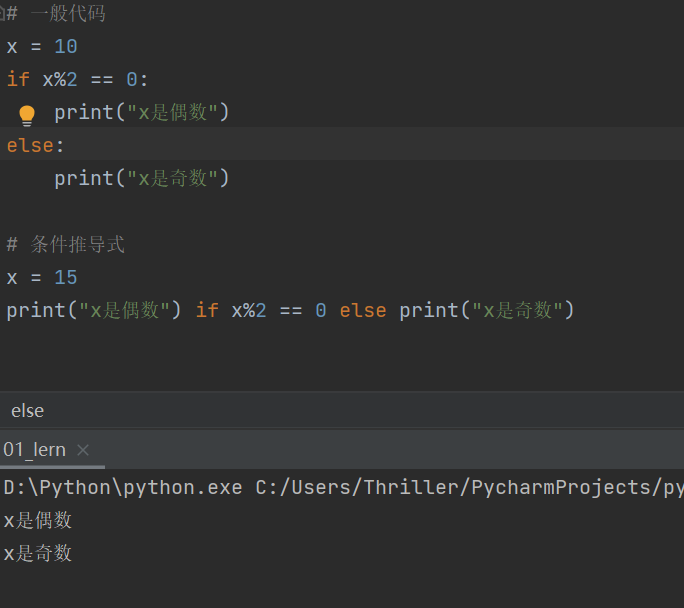
Task: Click console output 'x是奇数'
Action: click(x=38, y=553)
